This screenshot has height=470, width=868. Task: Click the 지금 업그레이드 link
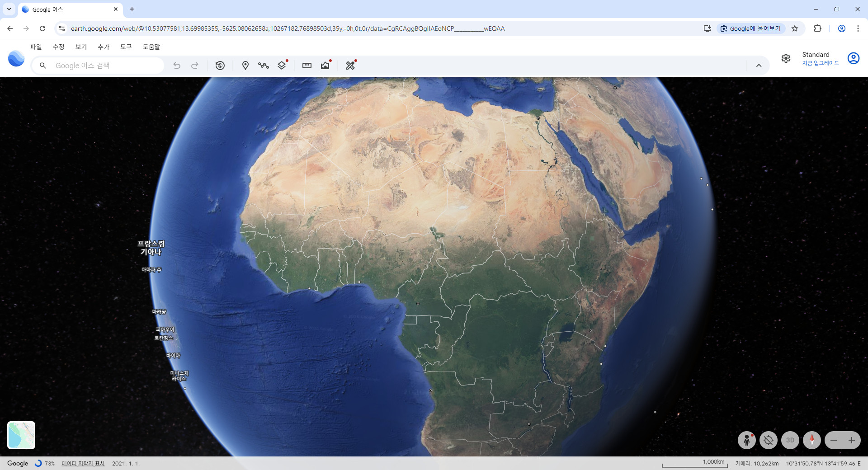(x=821, y=63)
